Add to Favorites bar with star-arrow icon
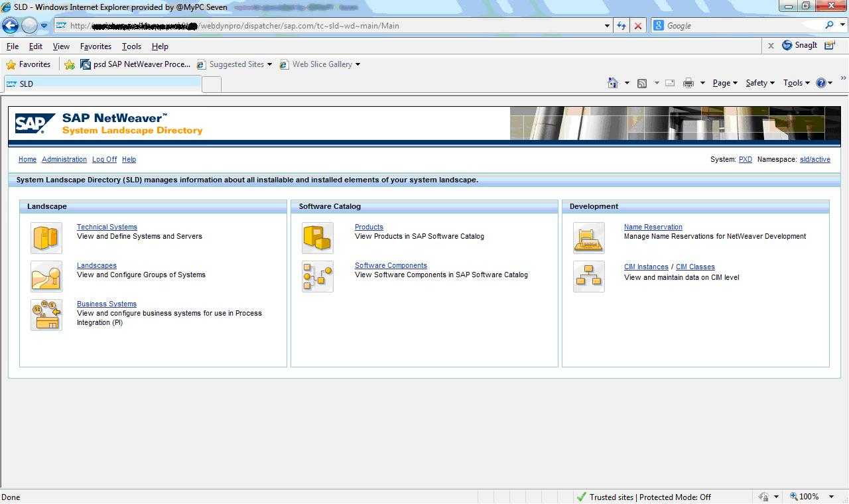The image size is (849, 504). [70, 64]
